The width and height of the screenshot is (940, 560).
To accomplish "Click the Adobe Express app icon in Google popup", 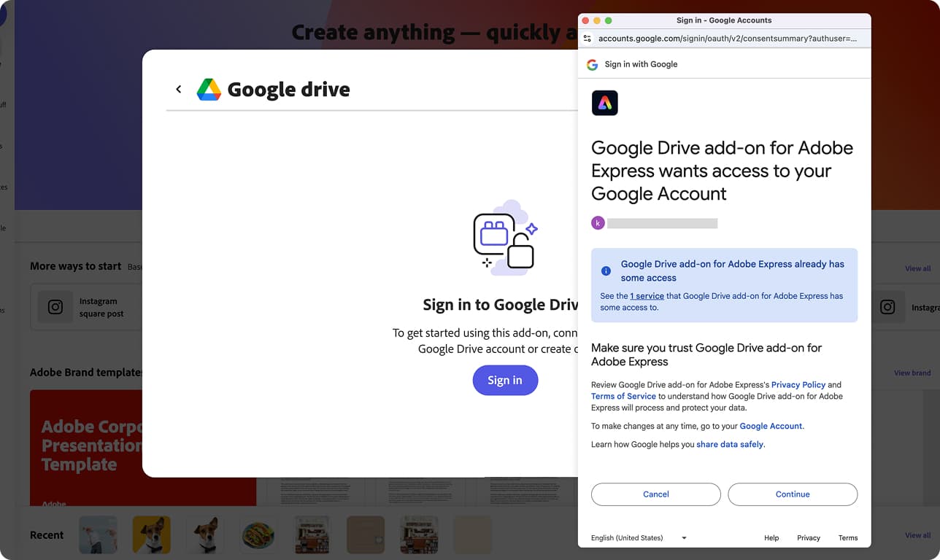I will (x=605, y=103).
